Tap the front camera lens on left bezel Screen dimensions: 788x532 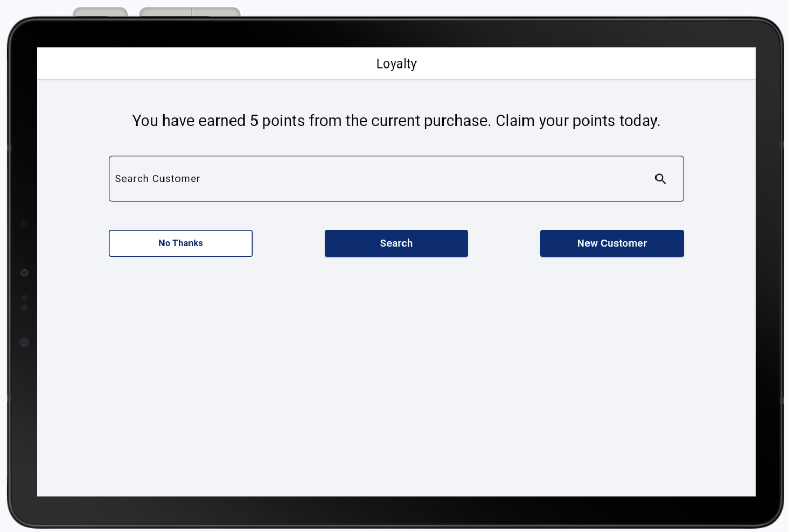tap(24, 273)
